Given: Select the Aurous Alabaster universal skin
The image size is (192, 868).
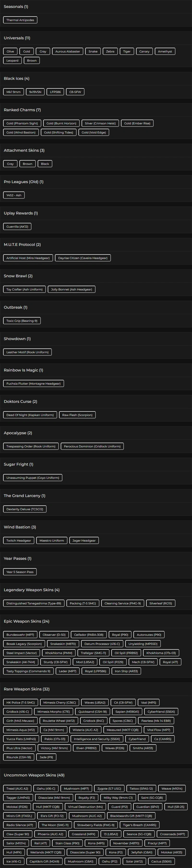Looking at the screenshot, I should tap(67, 52).
